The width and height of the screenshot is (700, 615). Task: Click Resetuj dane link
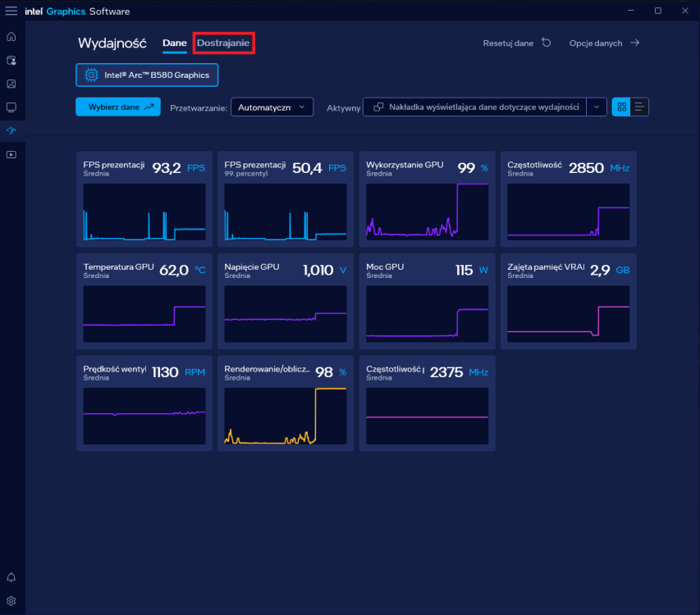(517, 43)
